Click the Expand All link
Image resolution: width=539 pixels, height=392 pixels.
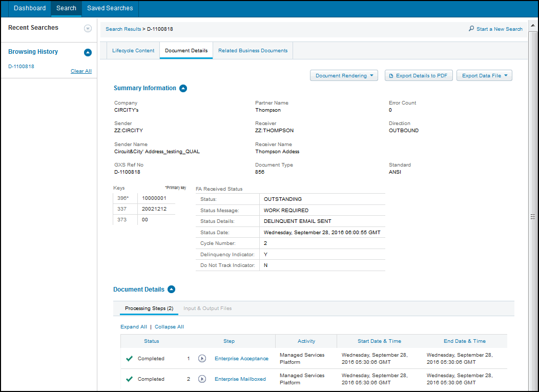tap(134, 327)
